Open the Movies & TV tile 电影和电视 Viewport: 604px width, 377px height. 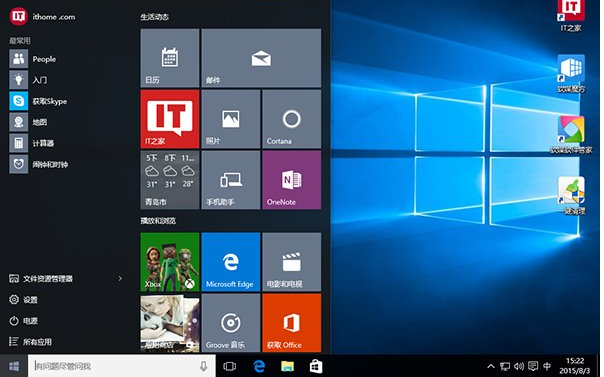[x=292, y=262]
